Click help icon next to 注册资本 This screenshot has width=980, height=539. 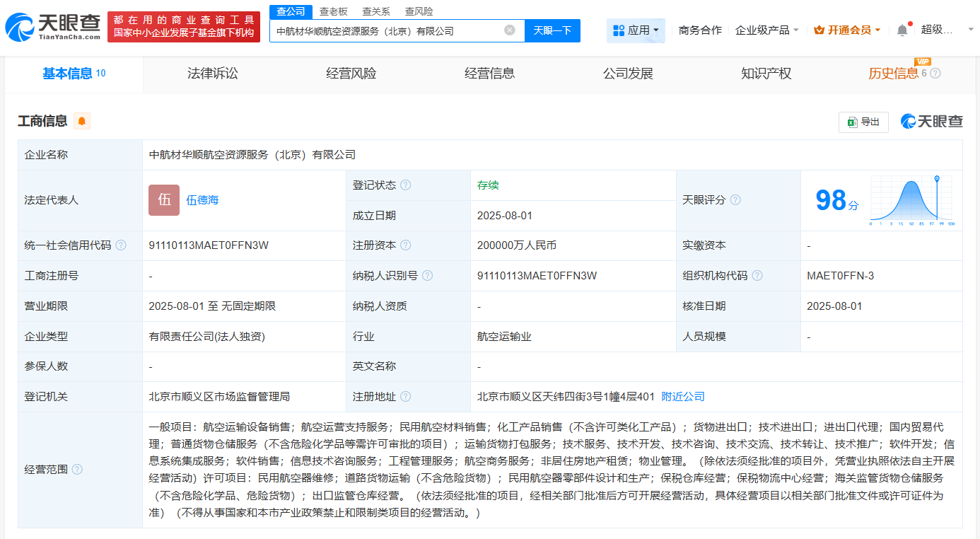point(405,245)
